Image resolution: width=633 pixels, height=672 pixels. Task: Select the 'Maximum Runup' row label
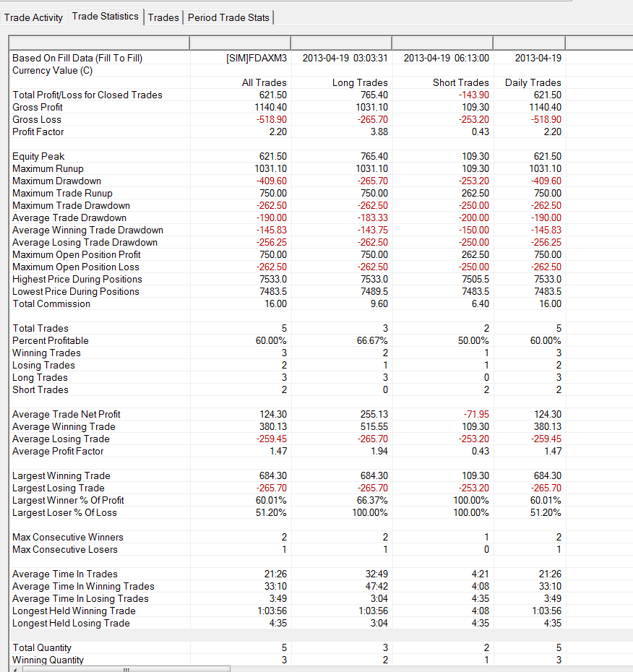(x=48, y=169)
